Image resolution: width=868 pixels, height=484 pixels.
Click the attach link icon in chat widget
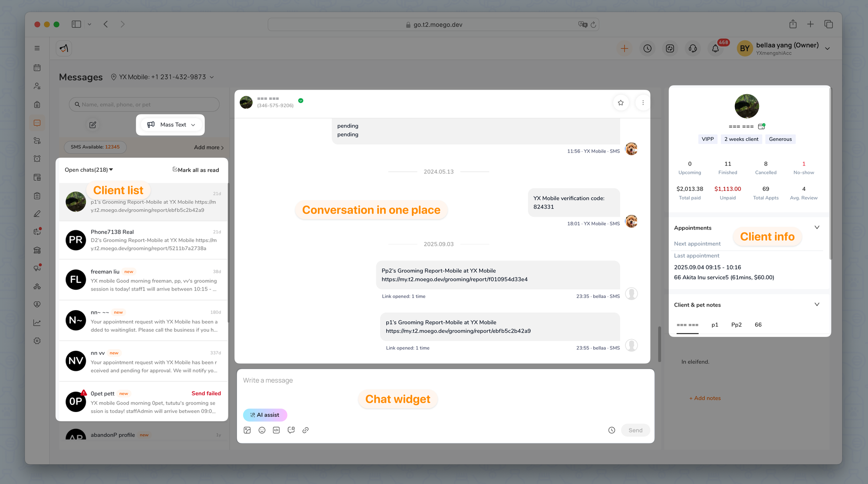click(306, 430)
